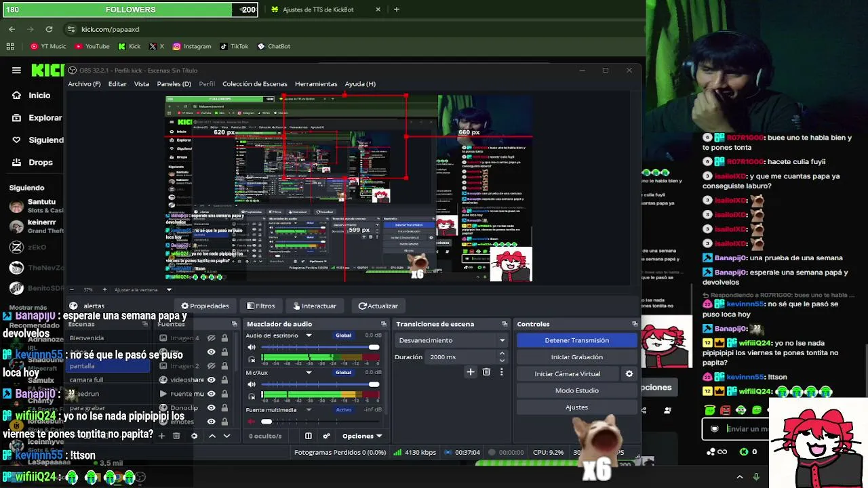
Task: Open the Kick sidebar hamburger menu
Action: (x=16, y=70)
